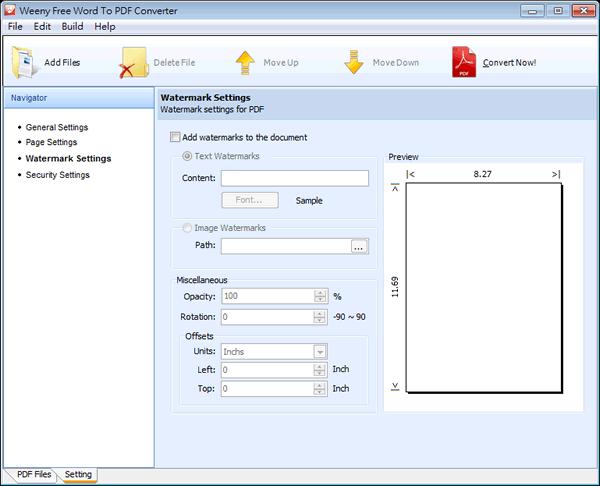The width and height of the screenshot is (600, 486).
Task: Click the 11.69 page height label
Action: click(x=395, y=287)
